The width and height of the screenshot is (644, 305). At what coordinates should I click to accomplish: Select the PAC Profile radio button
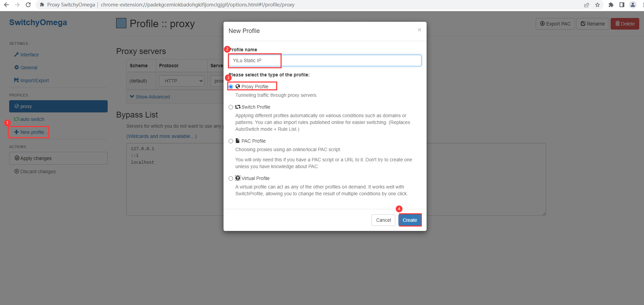[231, 141]
